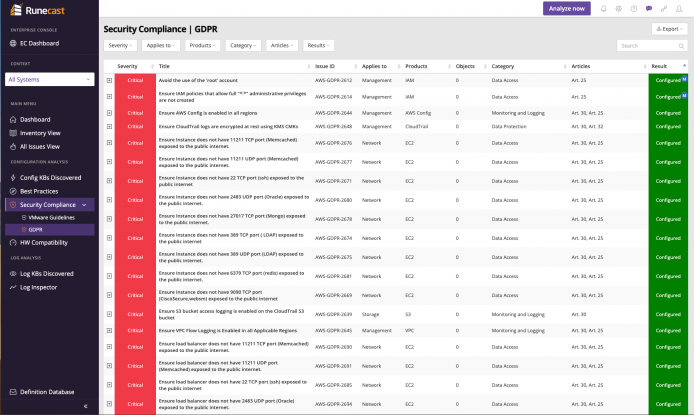Click Critical badge on root account row

(135, 81)
